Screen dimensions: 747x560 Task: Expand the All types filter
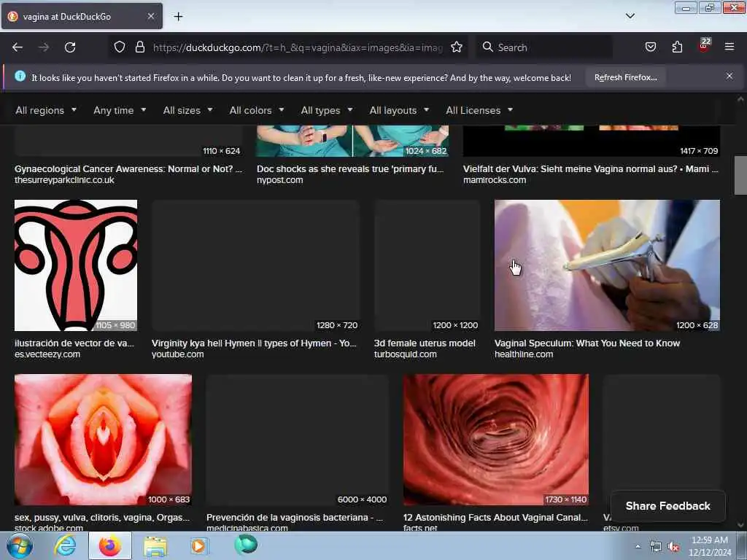327,110
